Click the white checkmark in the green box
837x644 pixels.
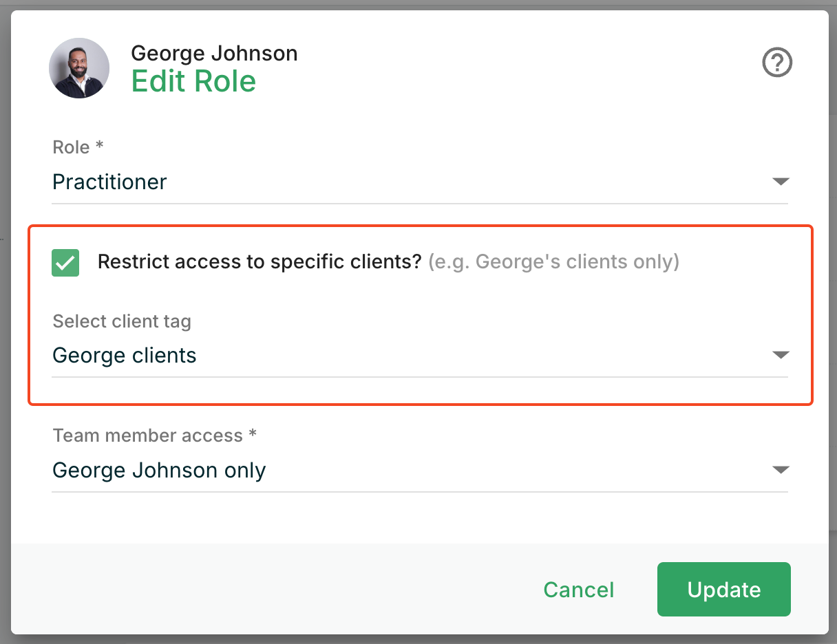tap(65, 264)
